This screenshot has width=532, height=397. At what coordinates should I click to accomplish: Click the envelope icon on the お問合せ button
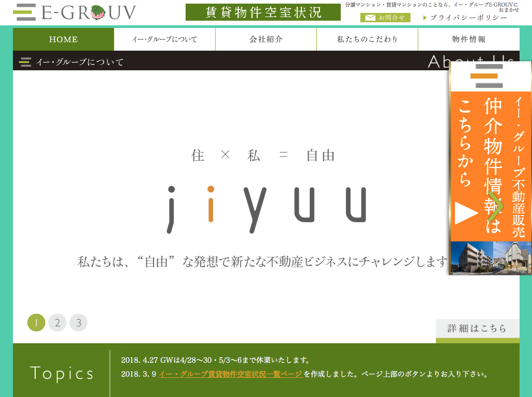tap(370, 18)
